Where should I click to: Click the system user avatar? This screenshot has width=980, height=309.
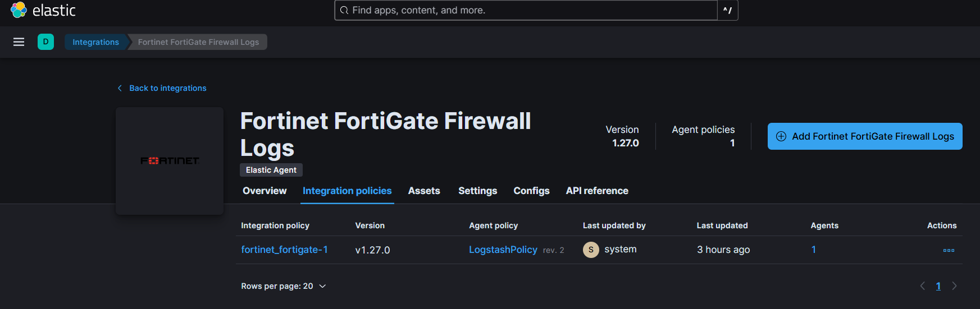tap(591, 250)
